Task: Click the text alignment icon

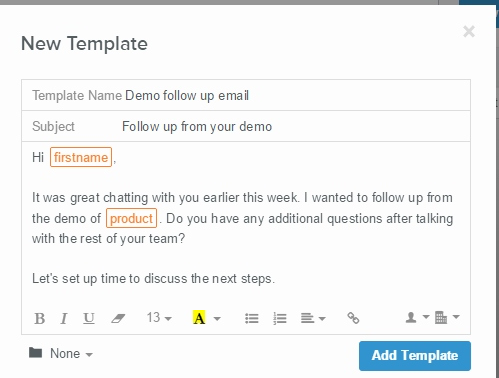Action: (x=313, y=318)
